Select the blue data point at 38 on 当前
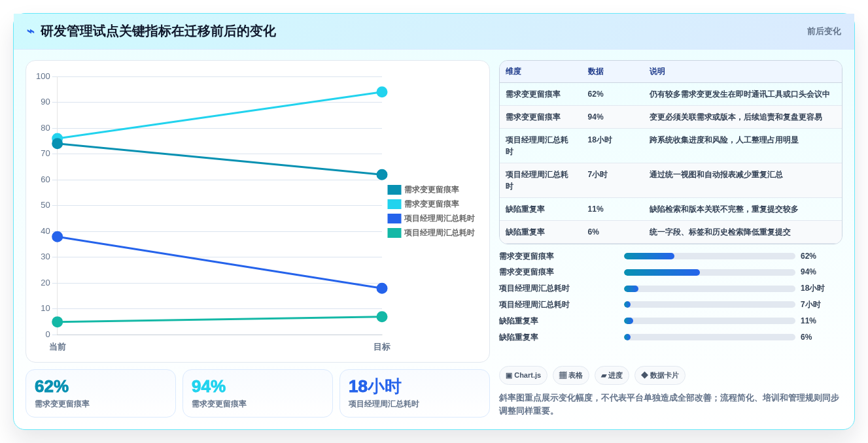 tap(58, 237)
